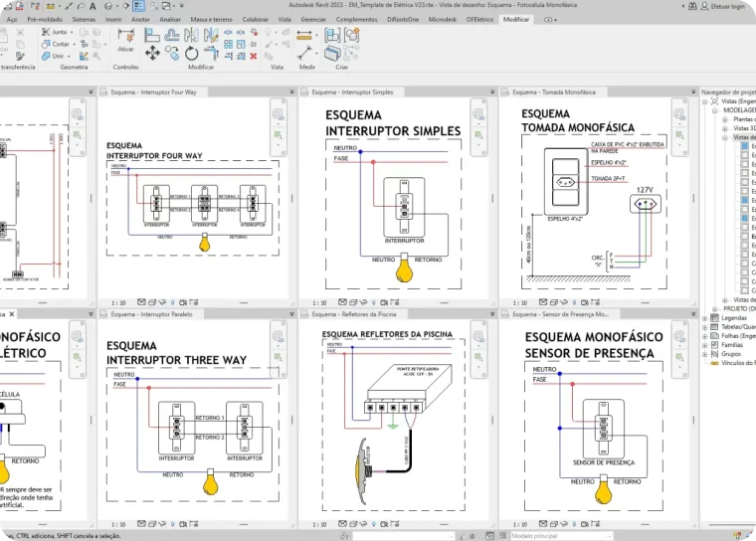
Task: Select the Offset tool
Action: (x=172, y=35)
